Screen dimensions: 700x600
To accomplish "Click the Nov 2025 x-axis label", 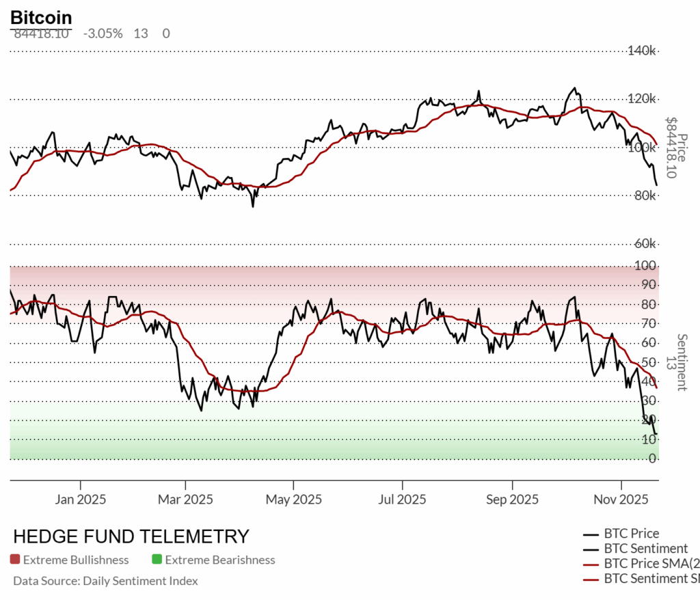I will coord(621,500).
